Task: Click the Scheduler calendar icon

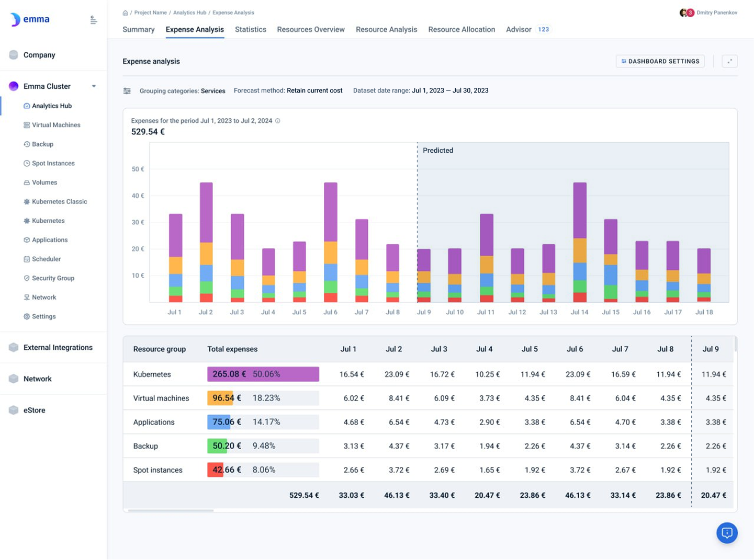Action: click(x=27, y=259)
